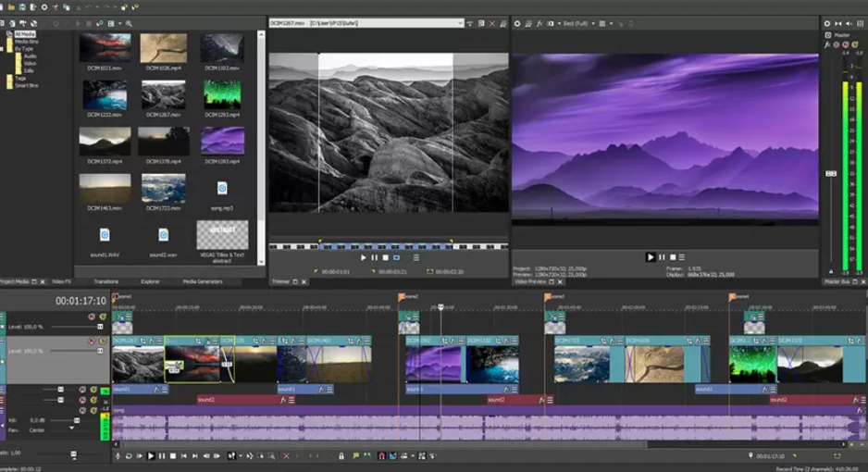This screenshot has height=472, width=868.
Task: Open the Trimmer media path dropdown
Action: click(x=459, y=23)
